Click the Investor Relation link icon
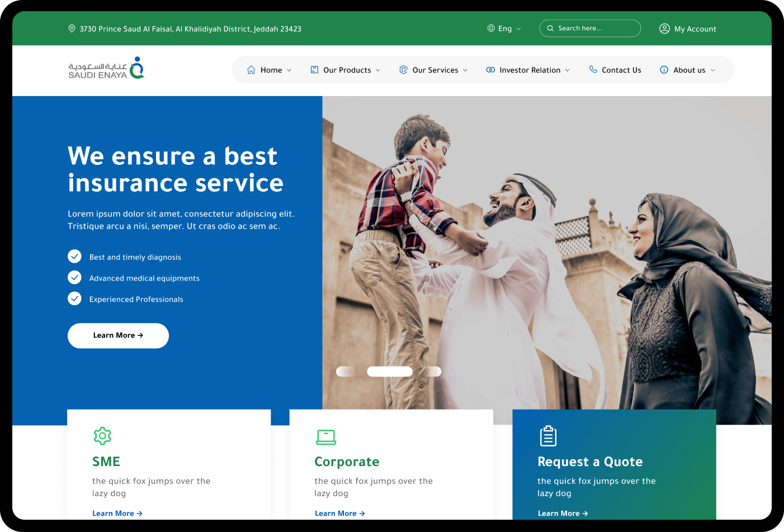This screenshot has width=784, height=532. click(490, 70)
